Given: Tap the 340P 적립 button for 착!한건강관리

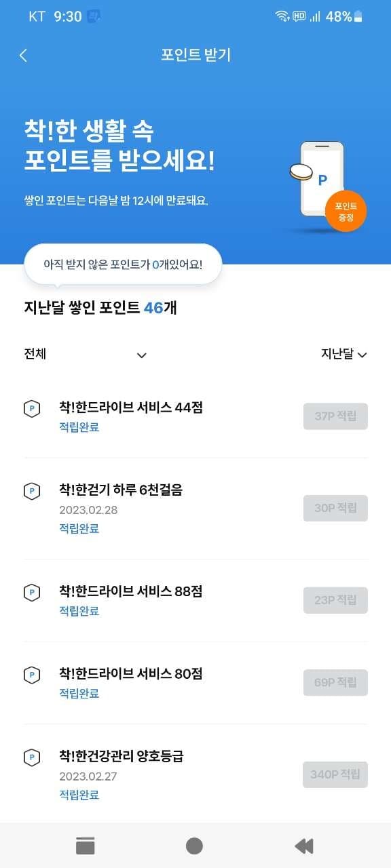Looking at the screenshot, I should [x=335, y=774].
